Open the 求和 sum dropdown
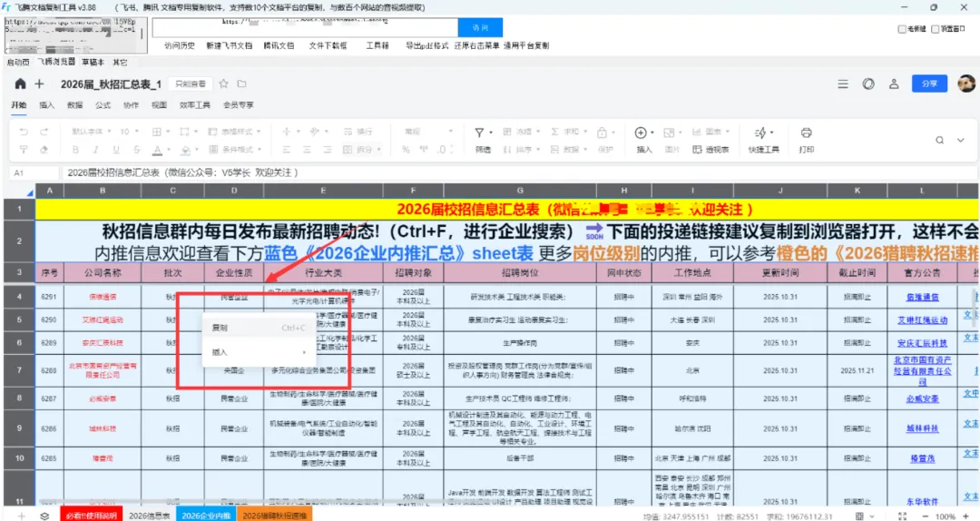This screenshot has height=521, width=980. [569, 132]
